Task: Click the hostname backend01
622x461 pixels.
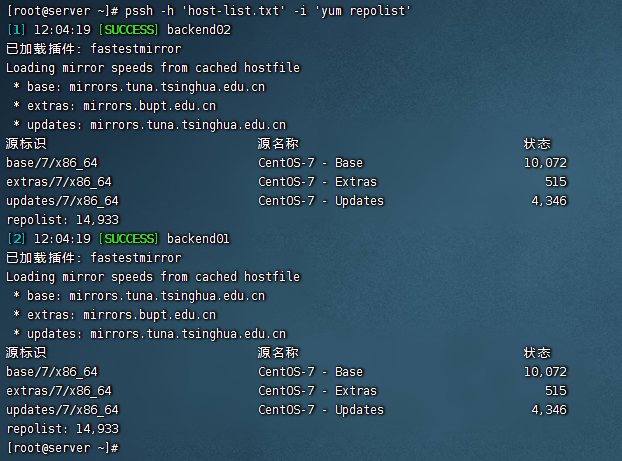Action: click(198, 239)
